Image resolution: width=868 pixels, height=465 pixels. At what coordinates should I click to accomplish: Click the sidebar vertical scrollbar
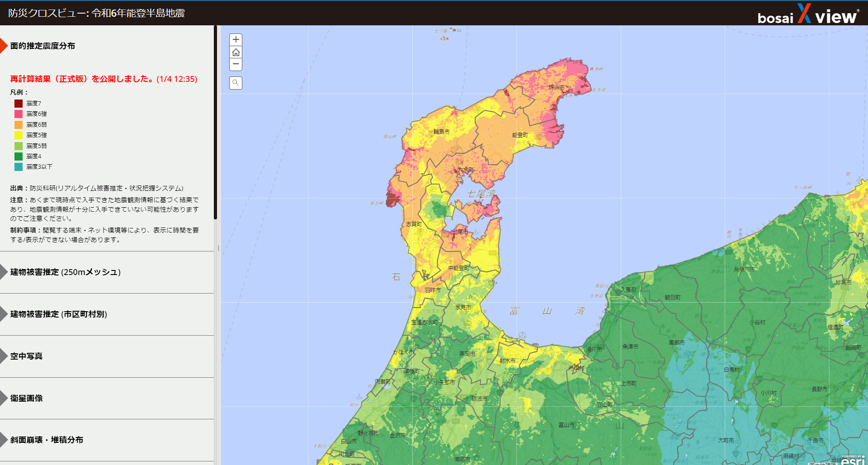216,122
